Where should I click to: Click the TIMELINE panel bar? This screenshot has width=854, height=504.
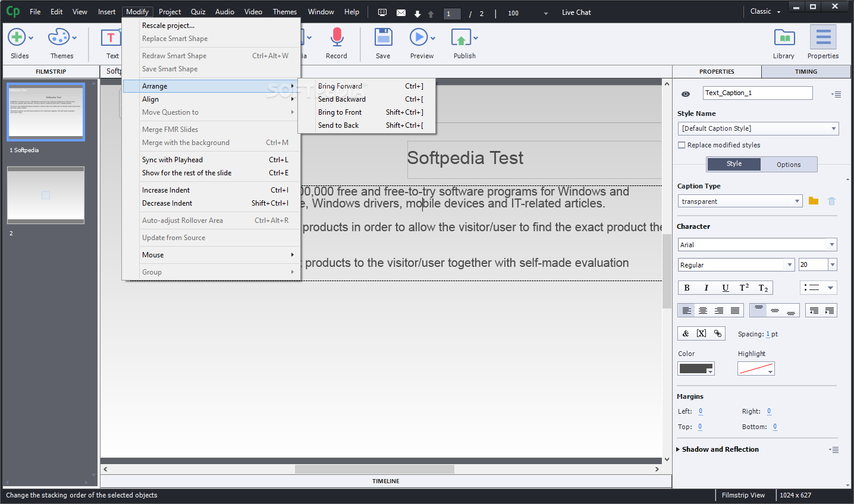(x=386, y=481)
